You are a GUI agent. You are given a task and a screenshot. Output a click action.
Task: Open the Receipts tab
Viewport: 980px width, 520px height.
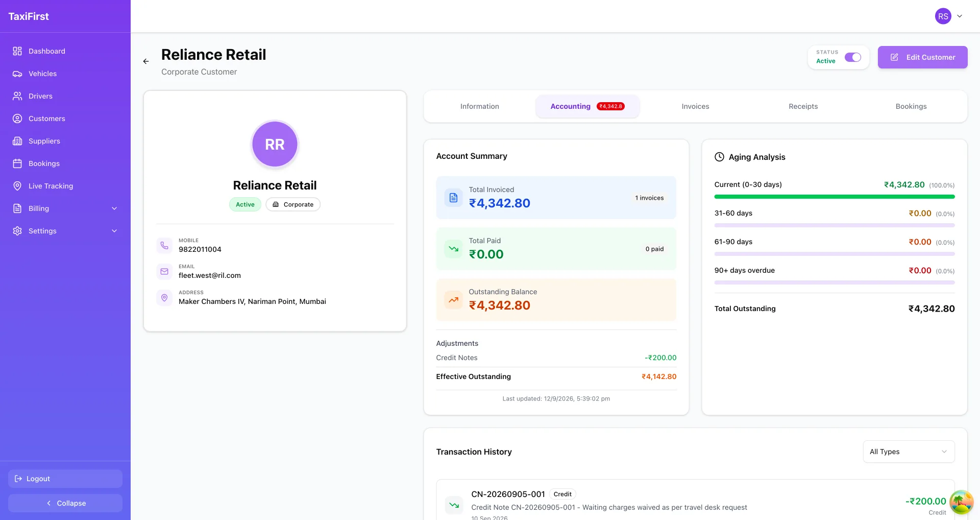pyautogui.click(x=803, y=106)
